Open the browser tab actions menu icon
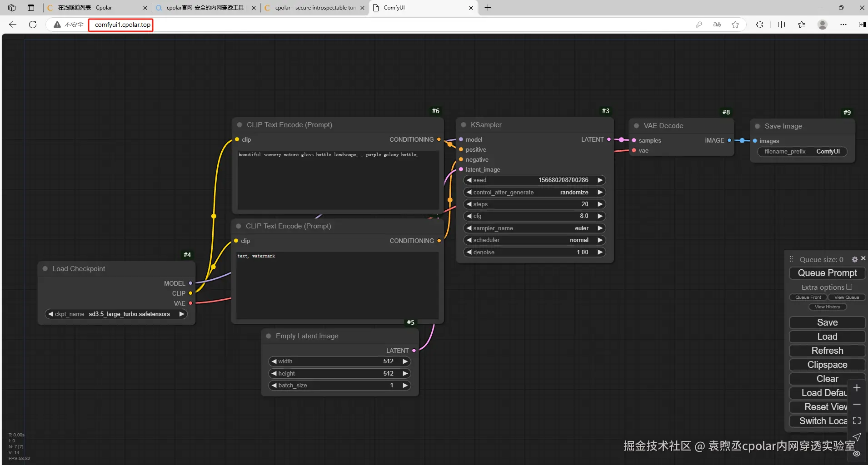The height and width of the screenshot is (465, 868). click(12, 8)
